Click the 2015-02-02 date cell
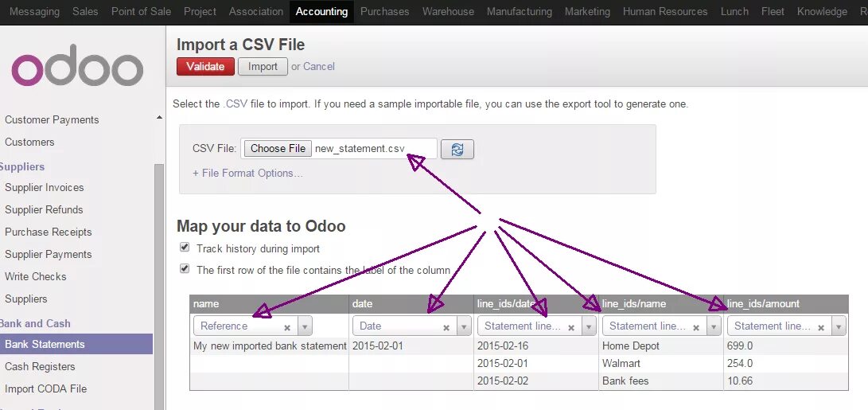868x410 pixels. pyautogui.click(x=503, y=381)
